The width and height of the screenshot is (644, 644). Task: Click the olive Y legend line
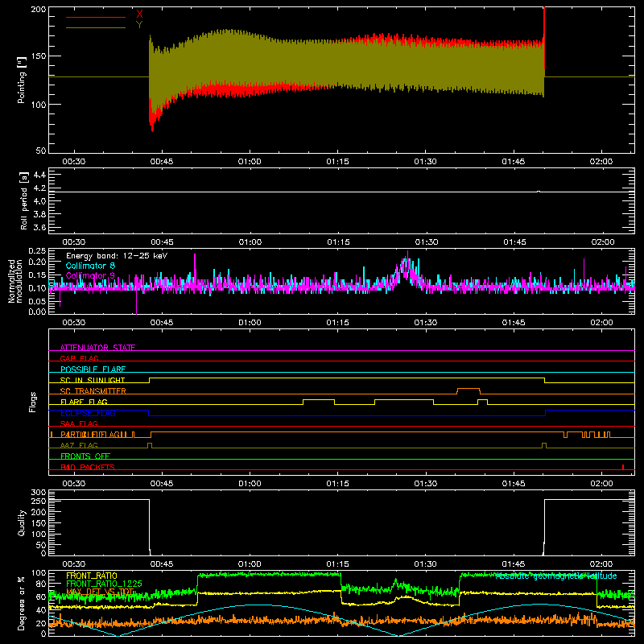pyautogui.click(x=96, y=28)
